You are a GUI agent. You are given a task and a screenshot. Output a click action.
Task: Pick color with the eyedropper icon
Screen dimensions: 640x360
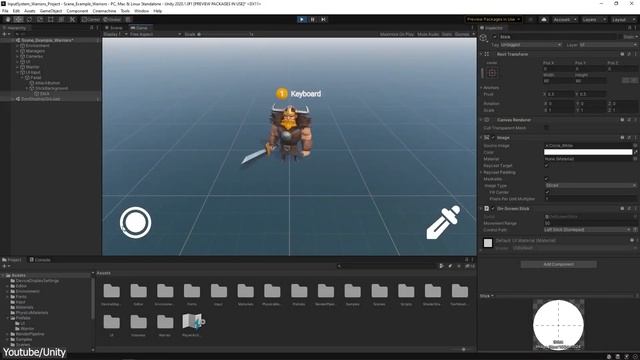(636, 152)
